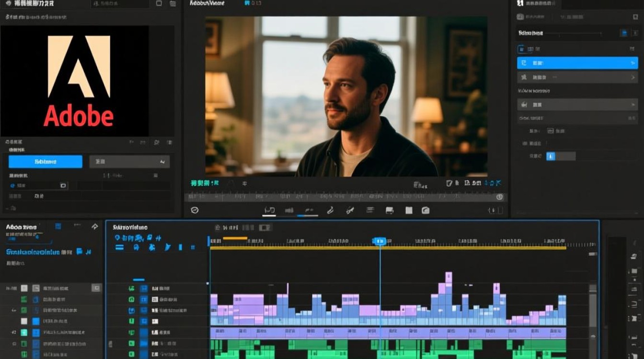Select the blue highlighted row in the right panel
The image size is (644, 359).
(577, 63)
